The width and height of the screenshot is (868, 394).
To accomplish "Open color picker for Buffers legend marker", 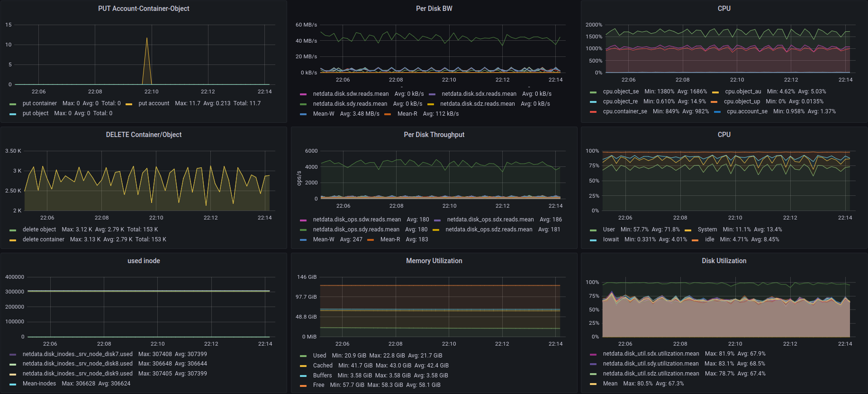I will tap(303, 376).
